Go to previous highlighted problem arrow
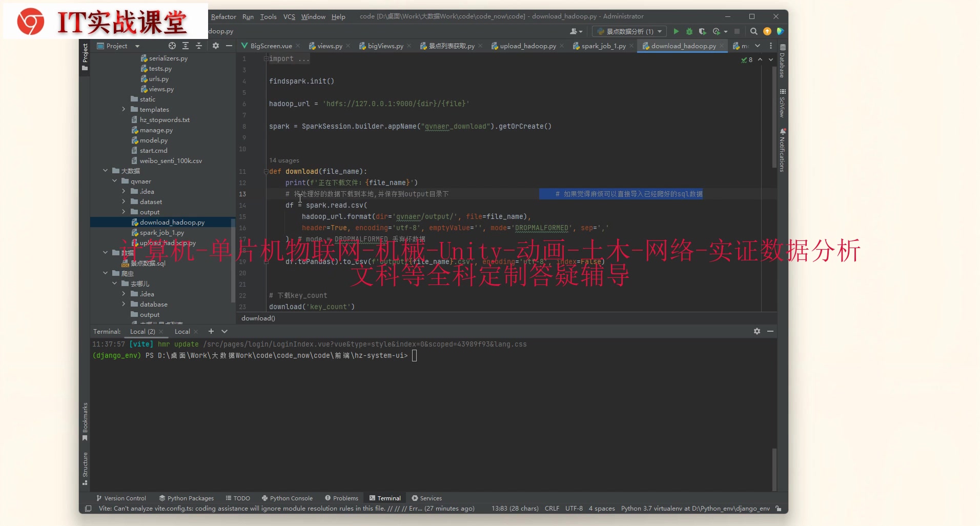 (x=760, y=59)
